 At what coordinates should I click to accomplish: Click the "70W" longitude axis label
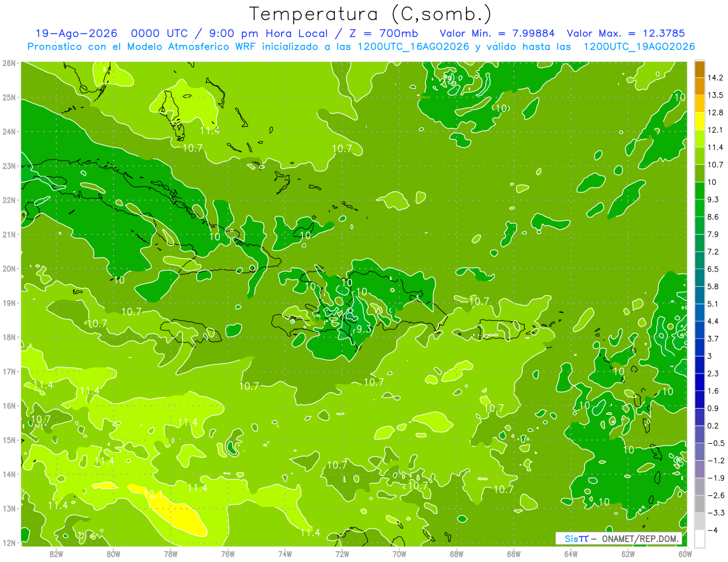[399, 554]
